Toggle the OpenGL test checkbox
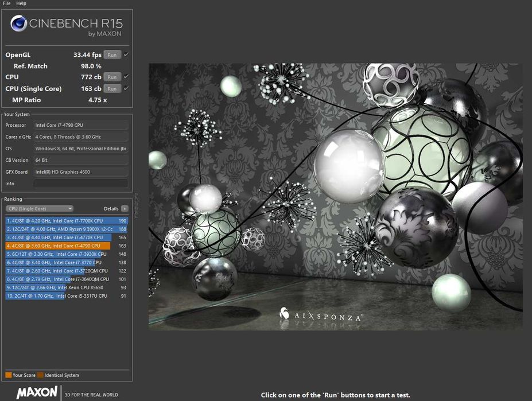532x401 pixels. [126, 54]
